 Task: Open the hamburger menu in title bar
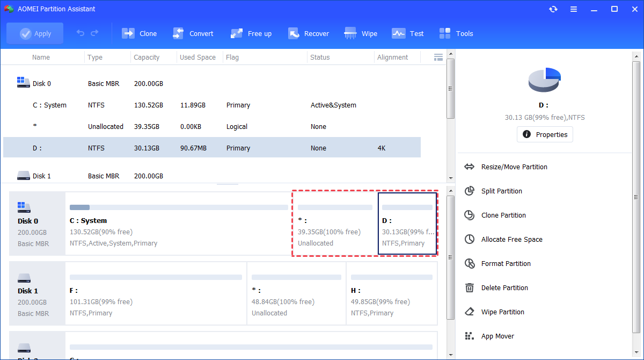[574, 9]
